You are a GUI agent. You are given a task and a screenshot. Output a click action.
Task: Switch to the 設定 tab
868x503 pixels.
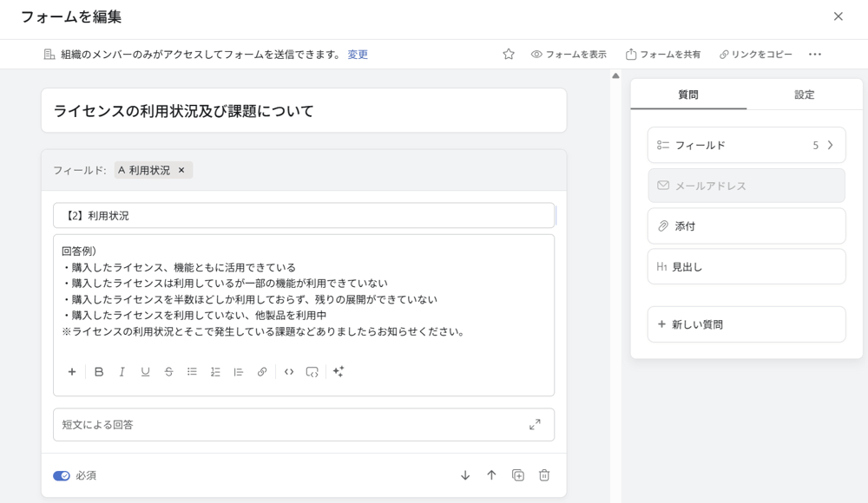[804, 95]
